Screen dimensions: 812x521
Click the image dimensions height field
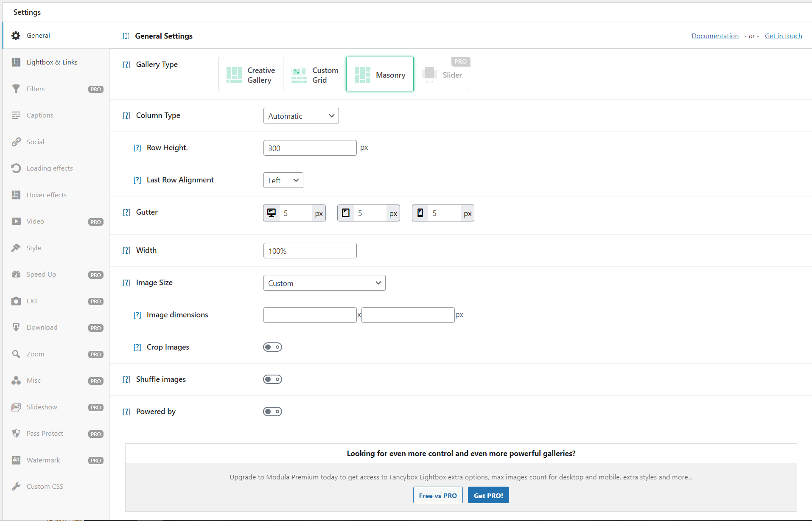pos(408,315)
